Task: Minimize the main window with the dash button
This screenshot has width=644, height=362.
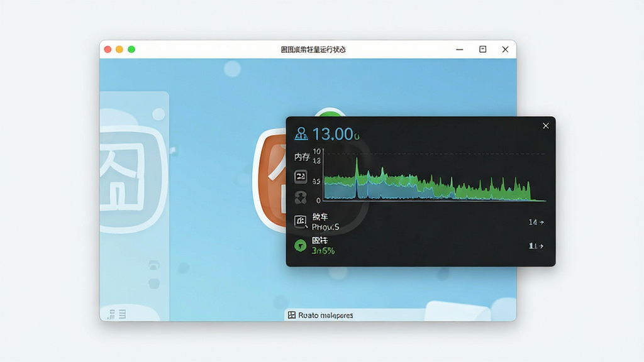Action: coord(460,50)
